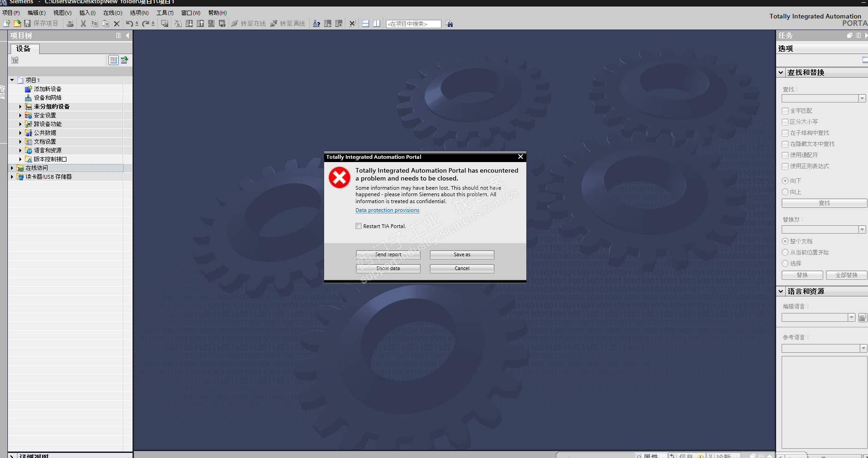Open the 项目(P) menu
The image size is (868, 458).
coord(11,13)
